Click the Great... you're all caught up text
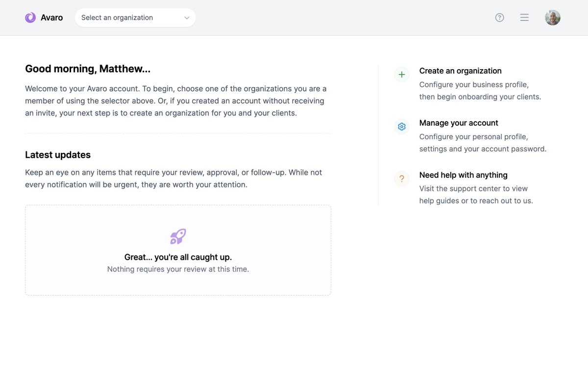 178,257
